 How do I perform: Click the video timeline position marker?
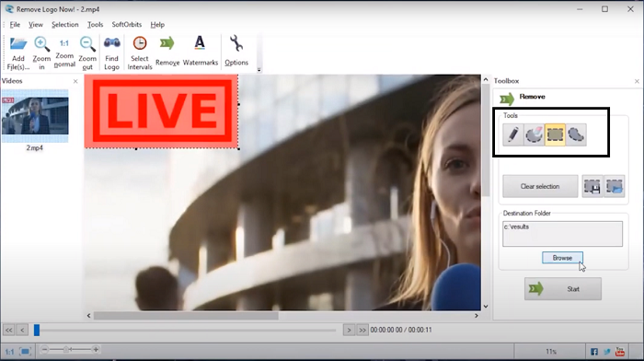coord(37,330)
